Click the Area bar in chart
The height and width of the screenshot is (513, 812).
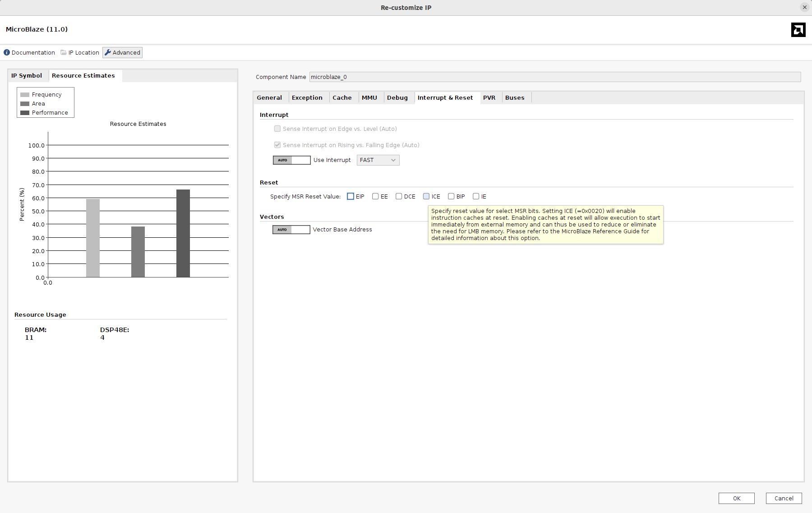point(138,252)
